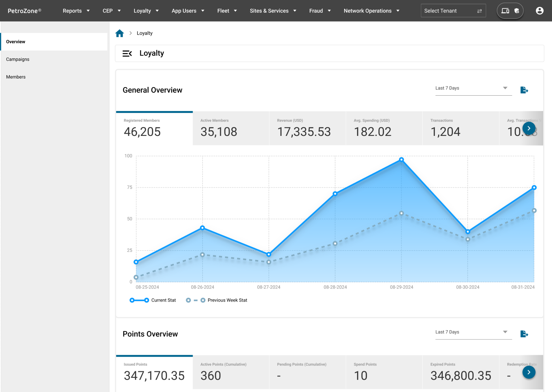Screen dimensions: 552x392
Task: Open the Reports menu
Action: (76, 11)
